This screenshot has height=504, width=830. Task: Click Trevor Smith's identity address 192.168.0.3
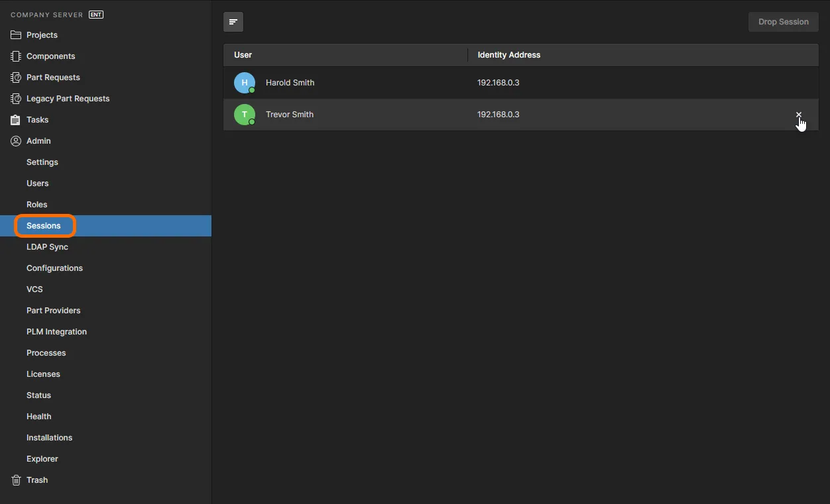click(499, 115)
